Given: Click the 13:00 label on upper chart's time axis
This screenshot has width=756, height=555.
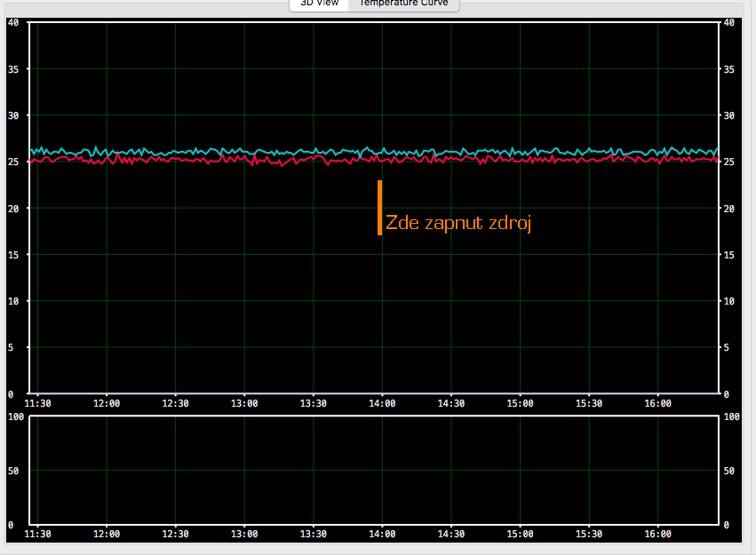Looking at the screenshot, I should tap(244, 404).
